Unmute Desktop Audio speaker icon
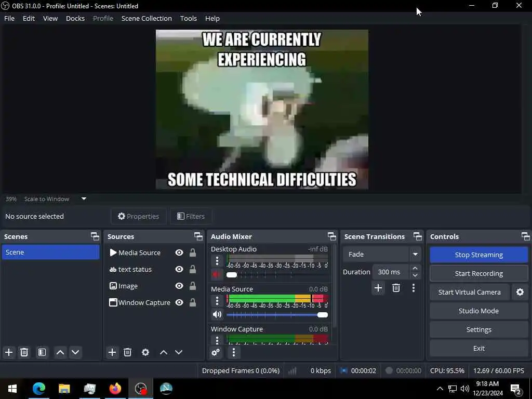This screenshot has width=532, height=399. click(x=217, y=274)
